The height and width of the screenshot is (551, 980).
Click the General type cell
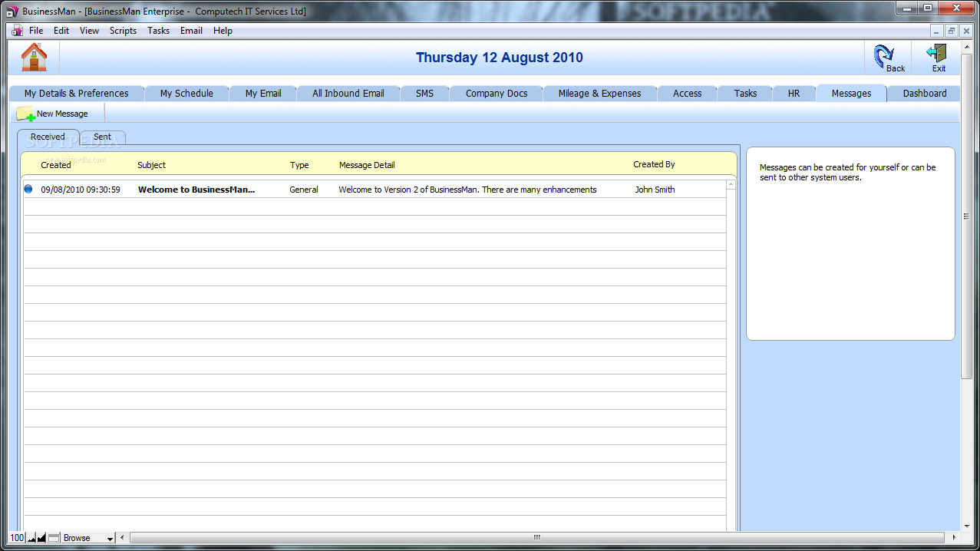click(x=304, y=190)
